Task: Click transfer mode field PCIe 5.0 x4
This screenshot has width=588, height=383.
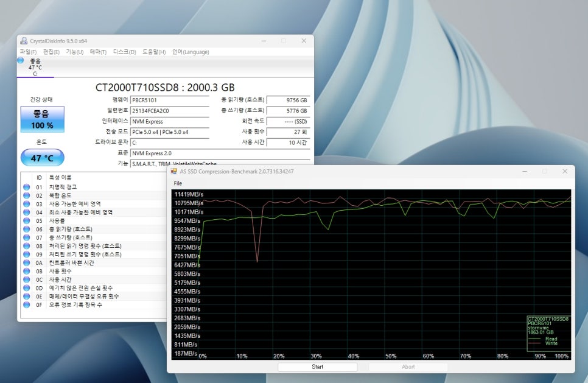Action: tap(169, 132)
